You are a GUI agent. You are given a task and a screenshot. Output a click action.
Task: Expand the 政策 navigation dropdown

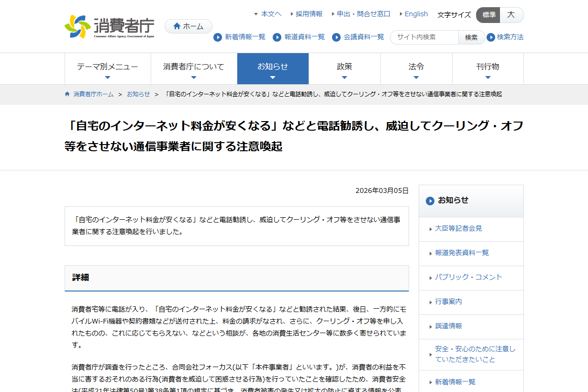point(344,68)
